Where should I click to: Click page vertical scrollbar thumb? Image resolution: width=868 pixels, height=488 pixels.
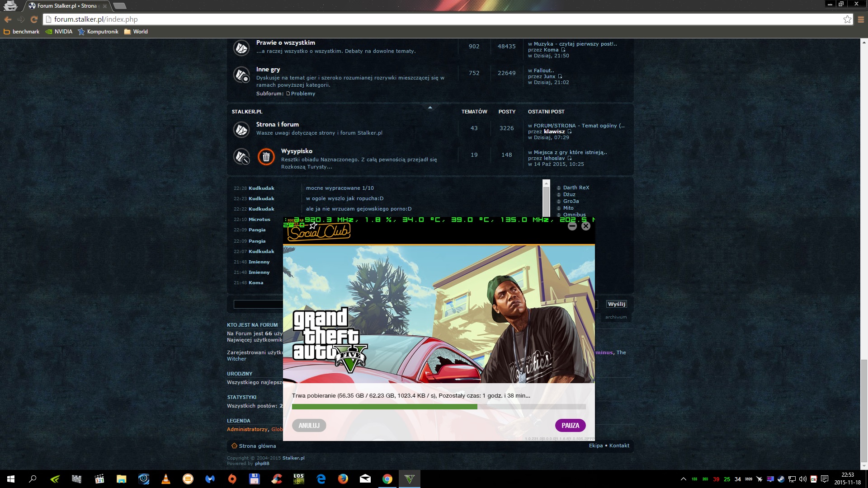point(864,410)
